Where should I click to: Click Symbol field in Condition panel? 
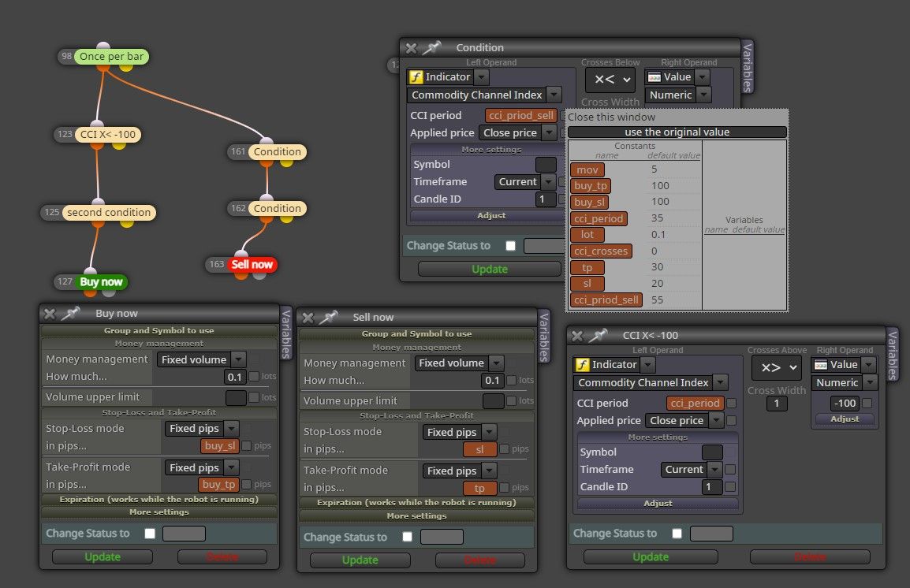[x=546, y=165]
